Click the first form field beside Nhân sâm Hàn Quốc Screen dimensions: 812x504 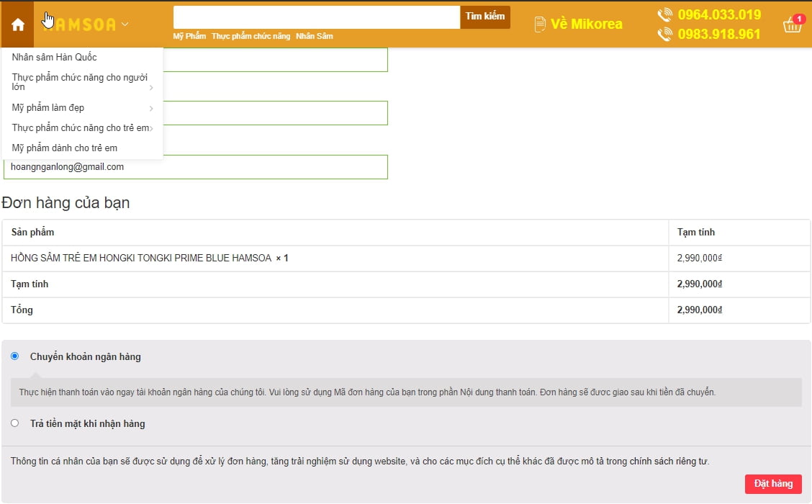point(275,60)
